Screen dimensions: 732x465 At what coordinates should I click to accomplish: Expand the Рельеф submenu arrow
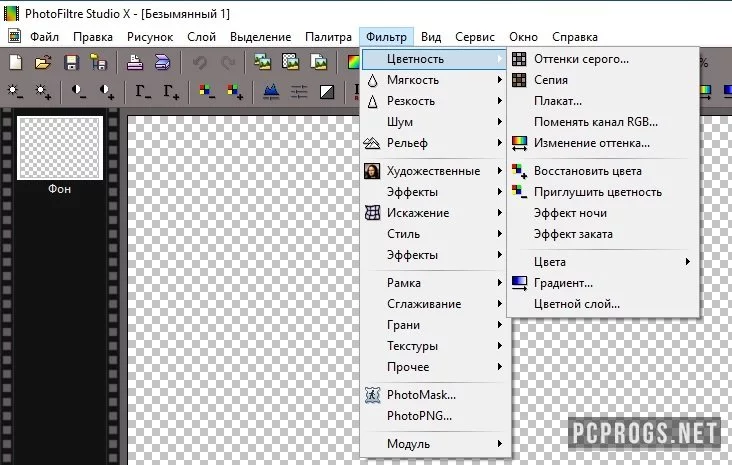click(500, 143)
